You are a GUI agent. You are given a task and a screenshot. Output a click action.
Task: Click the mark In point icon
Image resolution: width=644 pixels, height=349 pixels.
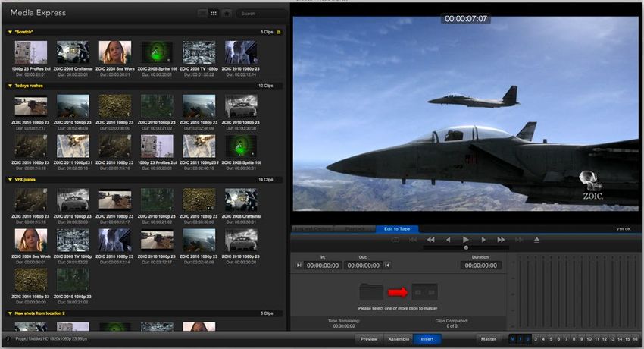pyautogui.click(x=299, y=266)
